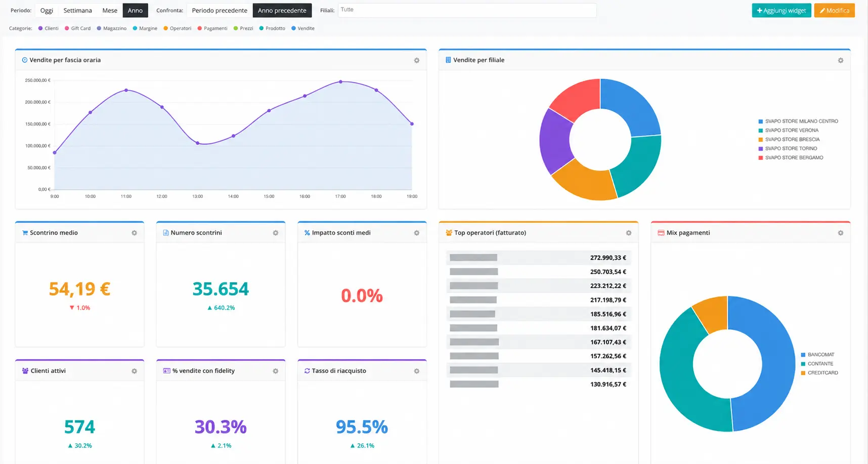868x464 pixels.
Task: Compare with Periodo precedente
Action: click(x=220, y=10)
